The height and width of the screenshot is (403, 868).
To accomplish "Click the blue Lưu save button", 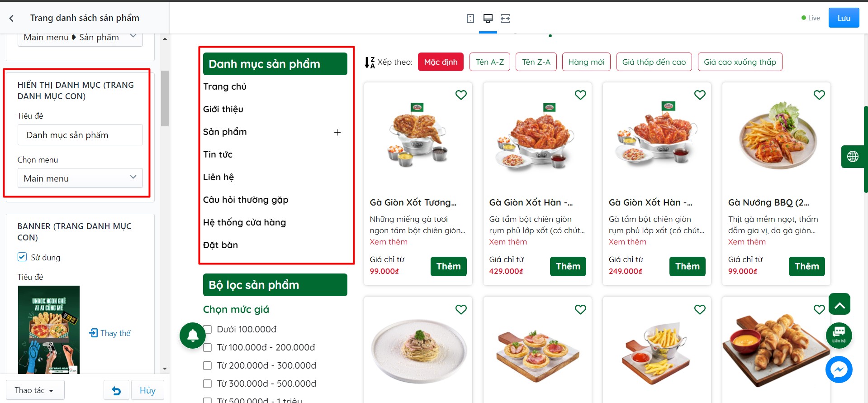I will [x=844, y=18].
